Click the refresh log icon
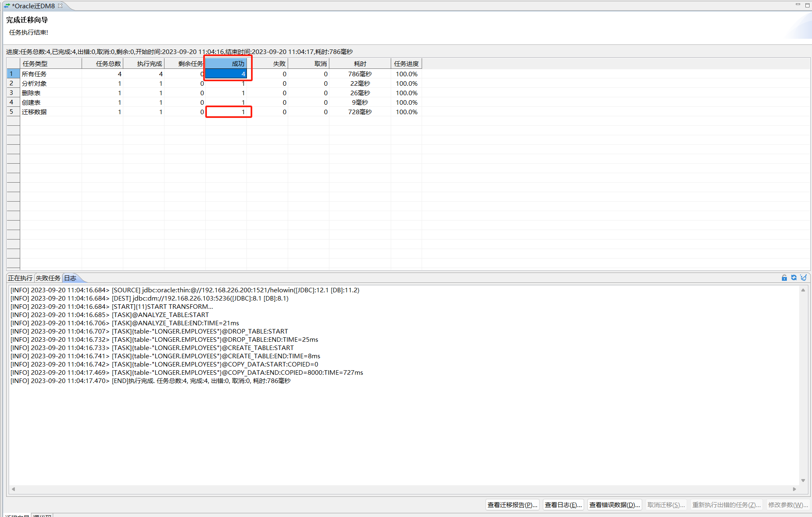 [793, 278]
